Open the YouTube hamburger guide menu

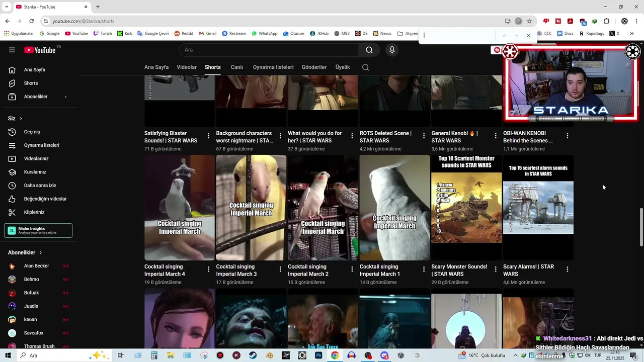click(x=12, y=50)
